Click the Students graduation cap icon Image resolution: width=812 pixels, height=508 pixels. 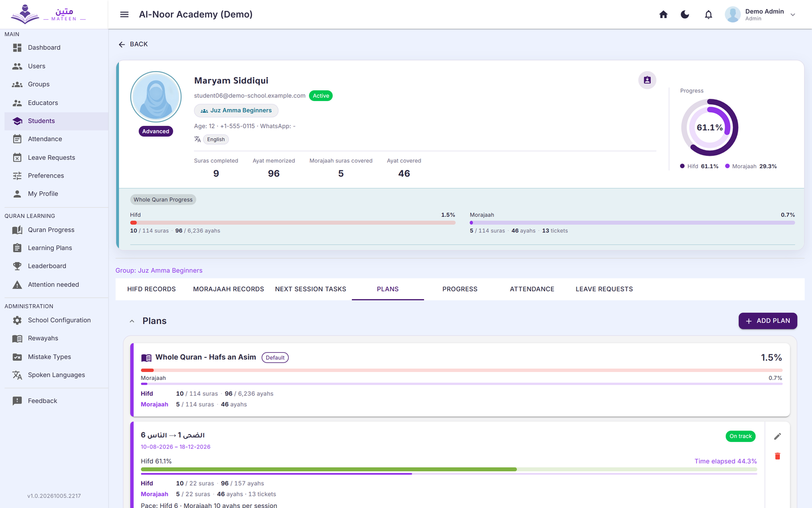[17, 121]
